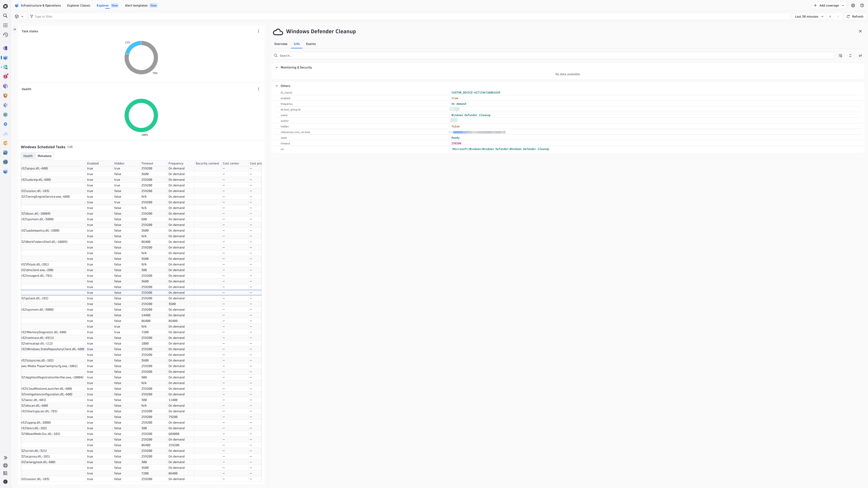Open the Events tab
This screenshot has width=868, height=488.
[311, 44]
